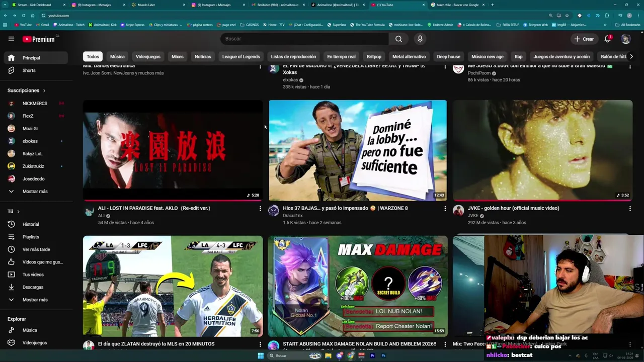Play the MAX DAMAGE Nolan thumbnail
Screen dimensions: 644x362
[x=358, y=286]
